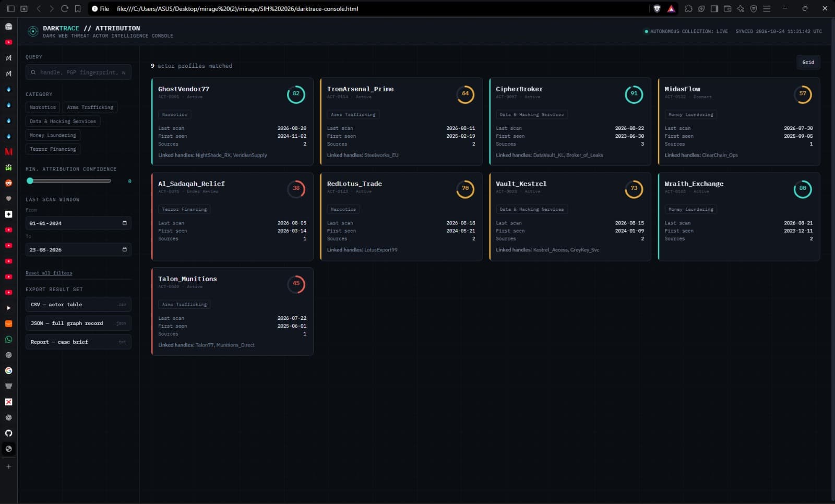Screen dimensions: 835x504
Task: Switch the Grid view toggle
Action: [808, 62]
